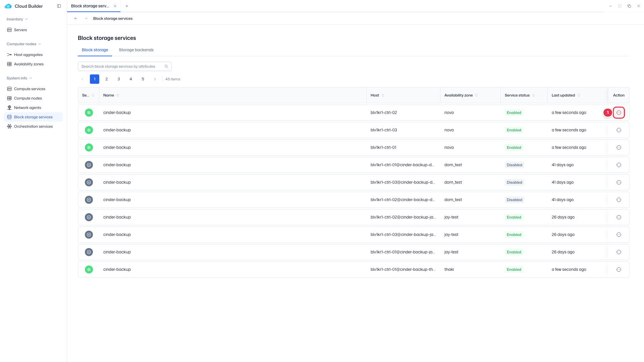Click host blv1kr1-ctrl-03@cinder-backup-ja cell

tap(403, 235)
